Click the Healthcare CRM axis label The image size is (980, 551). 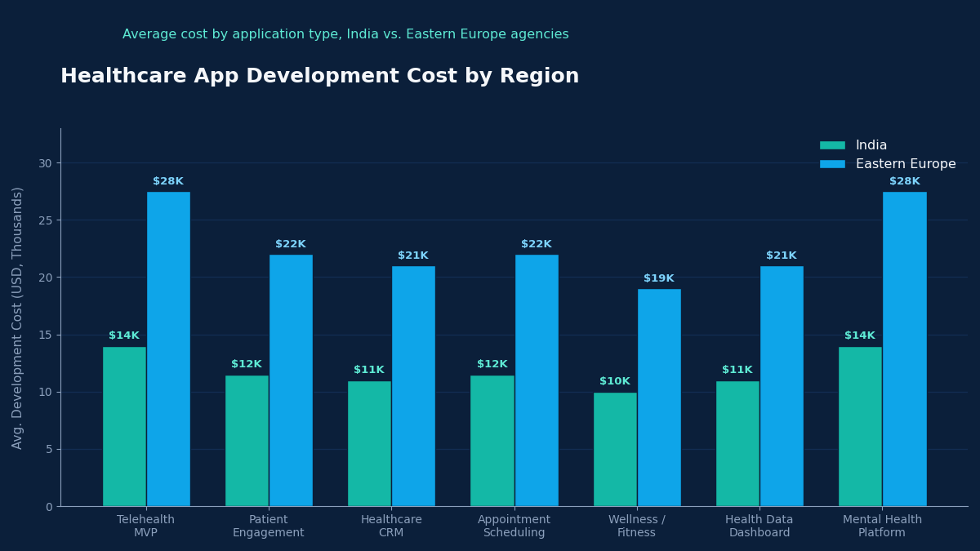tap(391, 527)
